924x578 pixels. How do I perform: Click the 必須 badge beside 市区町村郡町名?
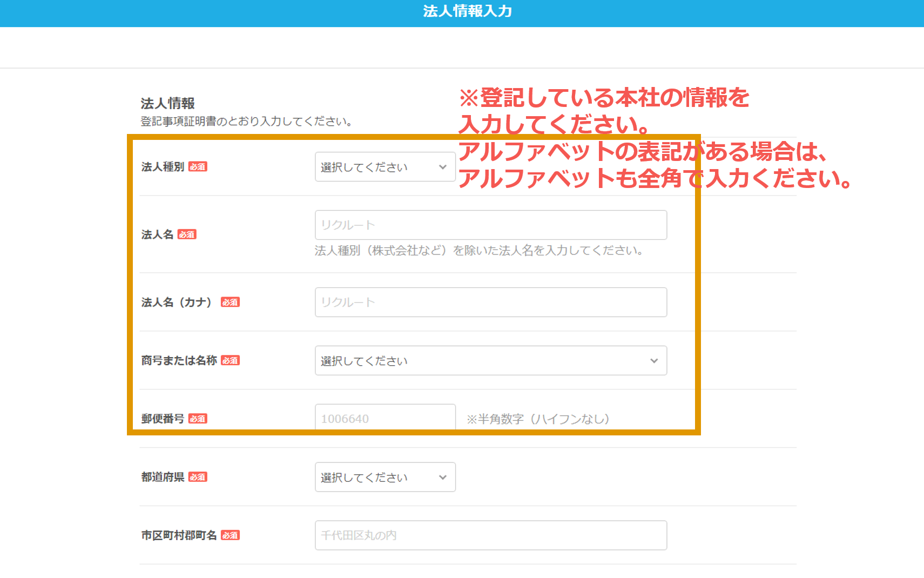[230, 535]
